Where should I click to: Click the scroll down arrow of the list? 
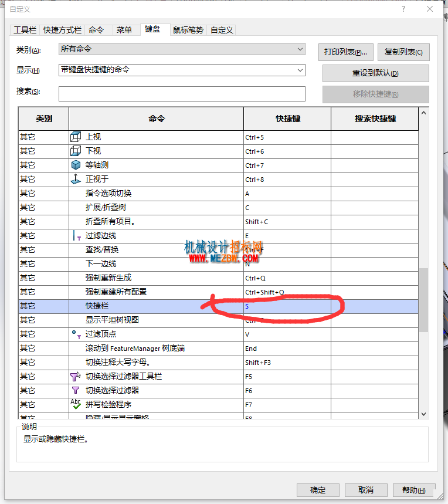click(423, 414)
